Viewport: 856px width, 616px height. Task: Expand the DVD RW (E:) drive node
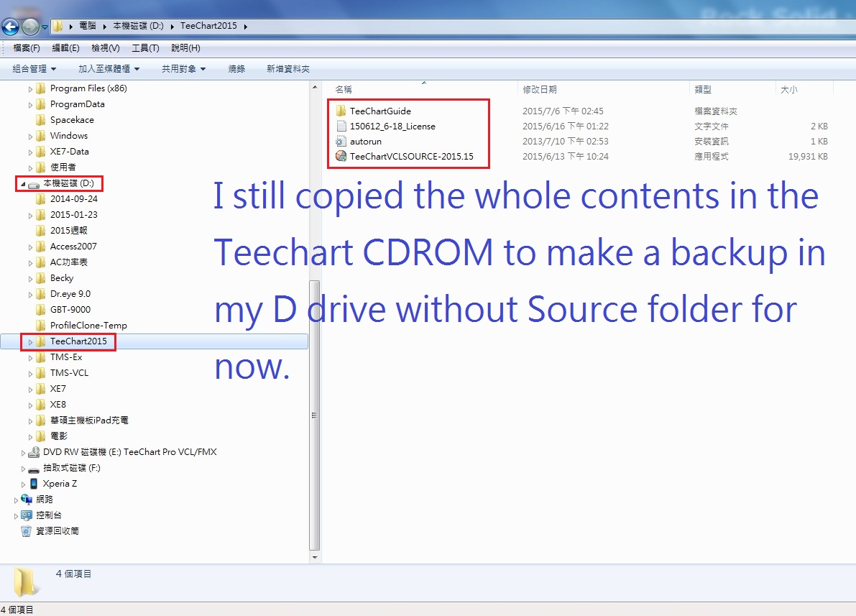(x=23, y=453)
